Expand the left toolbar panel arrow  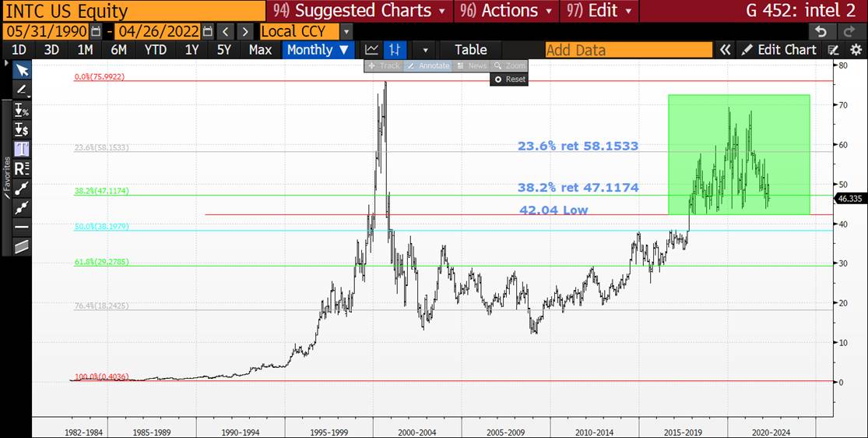[x=6, y=63]
